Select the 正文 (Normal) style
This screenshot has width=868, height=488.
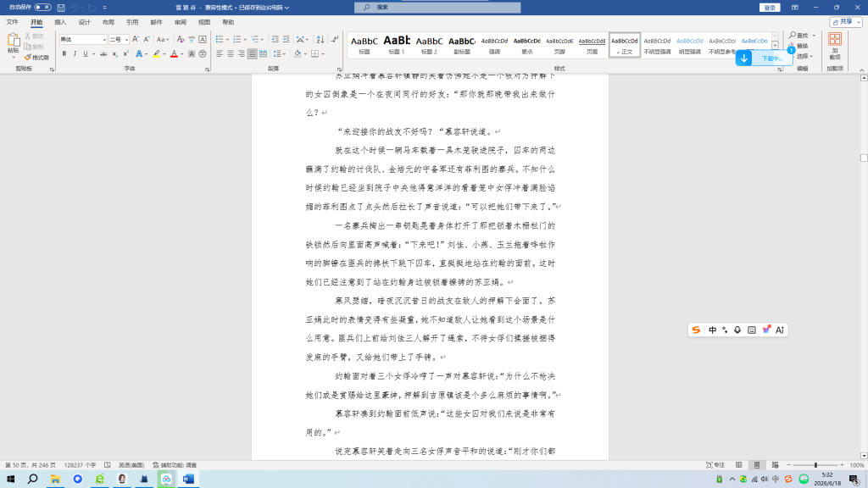point(625,44)
